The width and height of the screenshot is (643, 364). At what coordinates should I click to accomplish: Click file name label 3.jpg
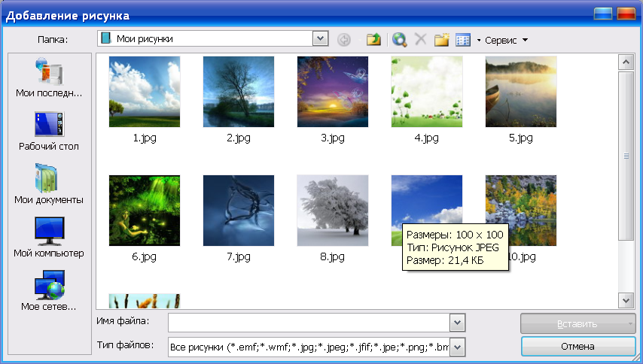pos(333,138)
